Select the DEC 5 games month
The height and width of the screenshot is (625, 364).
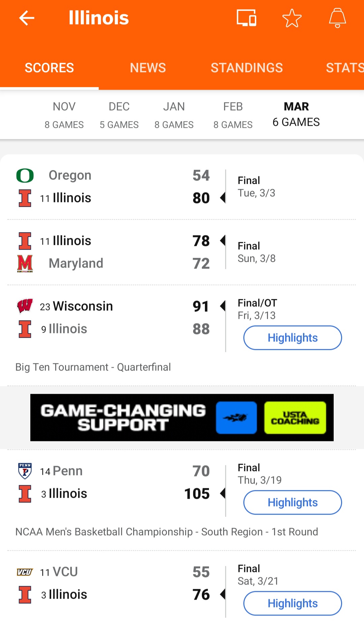point(119,115)
